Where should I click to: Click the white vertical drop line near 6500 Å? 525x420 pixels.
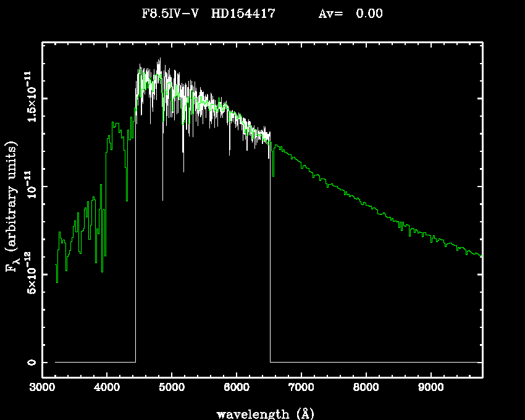tap(270, 259)
